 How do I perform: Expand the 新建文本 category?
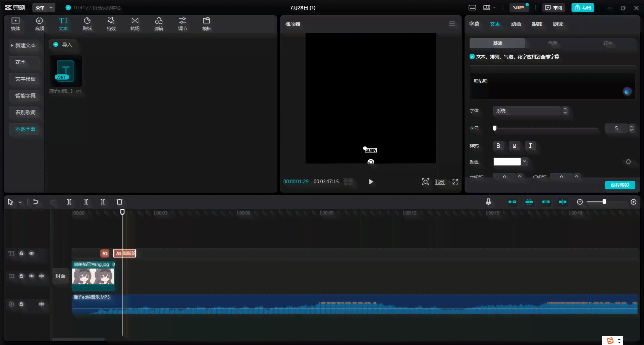[23, 45]
